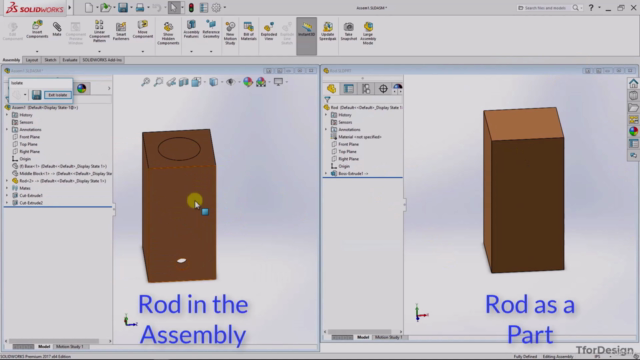Click the Exploded View tool
Image resolution: width=640 pixels, height=360 pixels.
click(x=269, y=31)
